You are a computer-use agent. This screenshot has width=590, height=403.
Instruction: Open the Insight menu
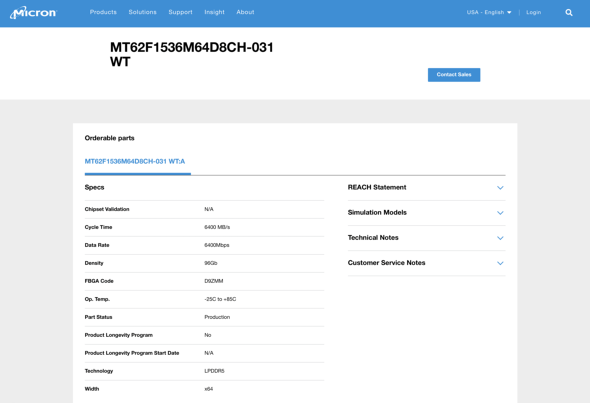tap(214, 12)
